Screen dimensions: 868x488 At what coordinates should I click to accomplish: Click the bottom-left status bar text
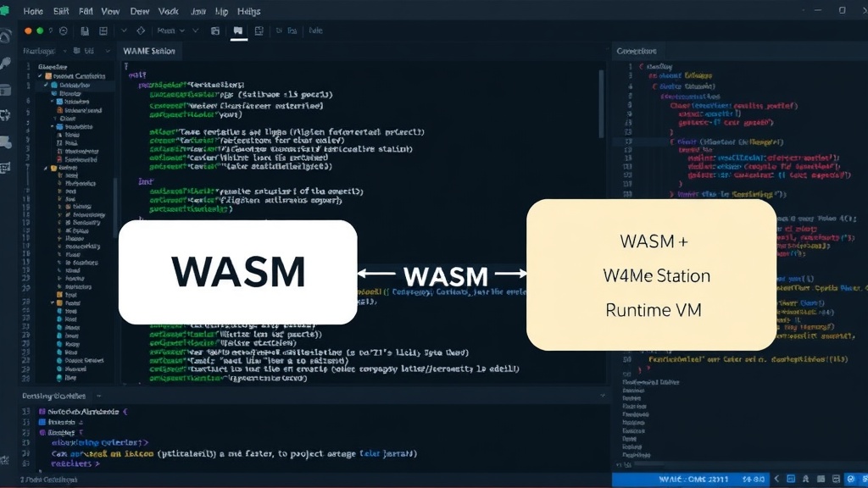[48, 480]
